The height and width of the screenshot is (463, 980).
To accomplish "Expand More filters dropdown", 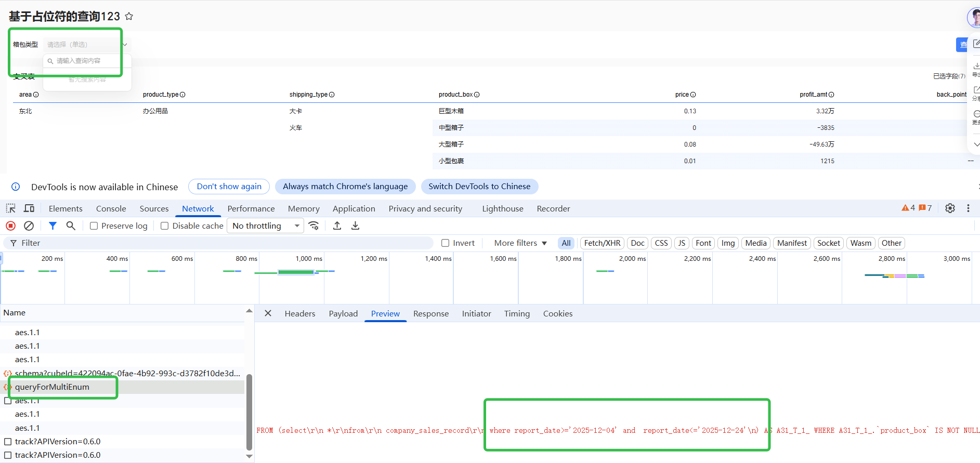I will pyautogui.click(x=520, y=243).
